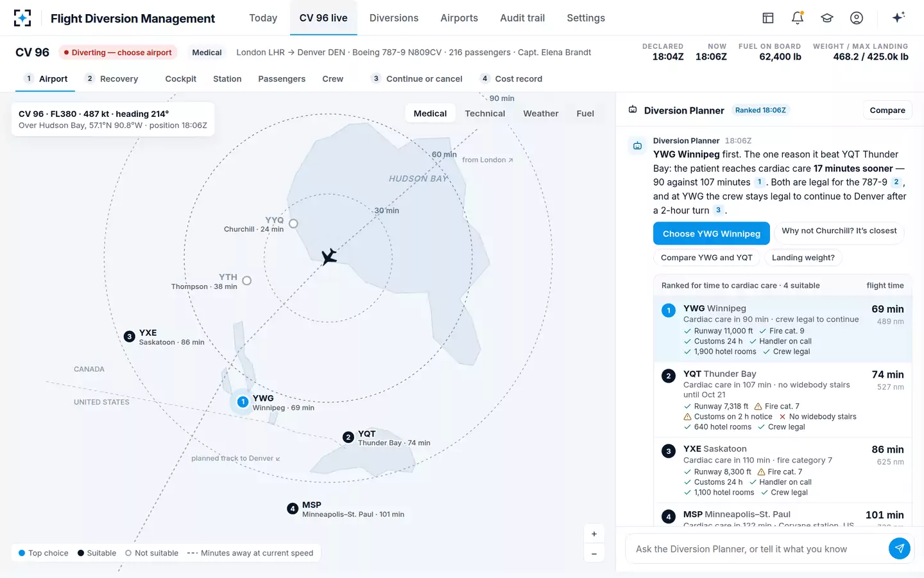Click the YYQ Churchill airport marker

[x=293, y=223]
